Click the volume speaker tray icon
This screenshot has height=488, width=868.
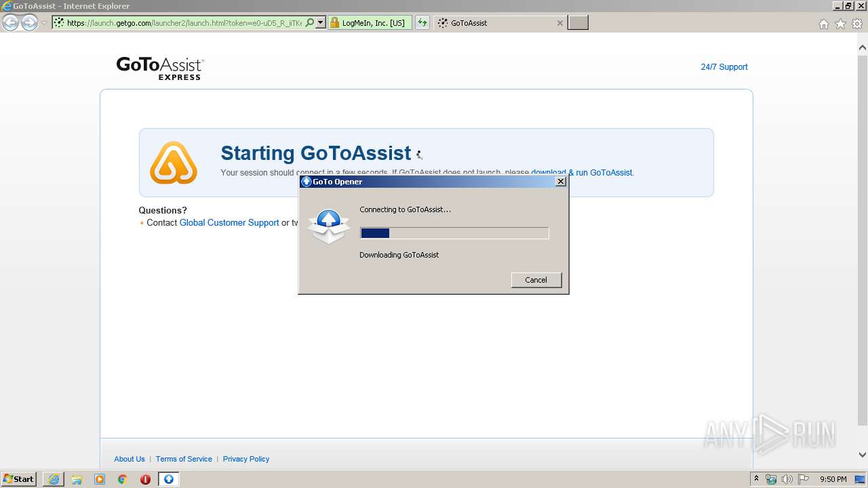(787, 479)
